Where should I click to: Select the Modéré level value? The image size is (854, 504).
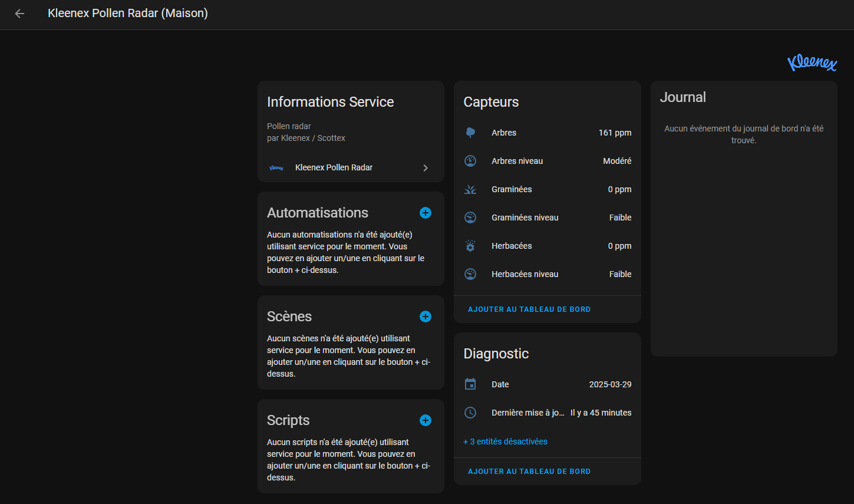pos(617,161)
